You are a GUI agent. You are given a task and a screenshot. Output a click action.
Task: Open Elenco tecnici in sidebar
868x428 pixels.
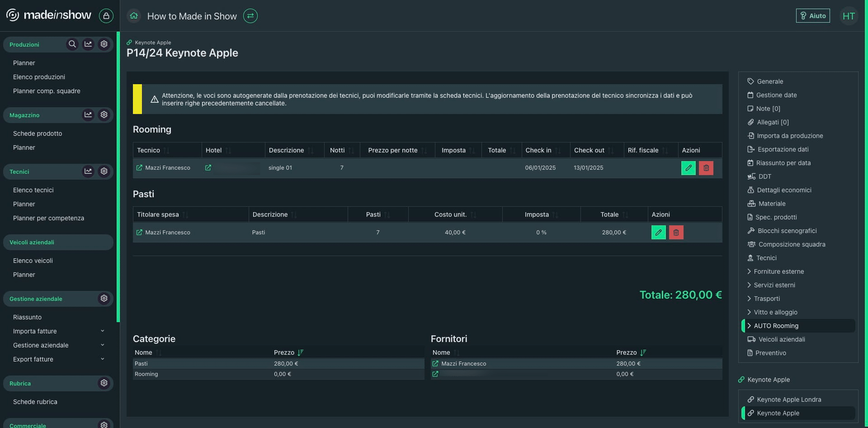(33, 190)
